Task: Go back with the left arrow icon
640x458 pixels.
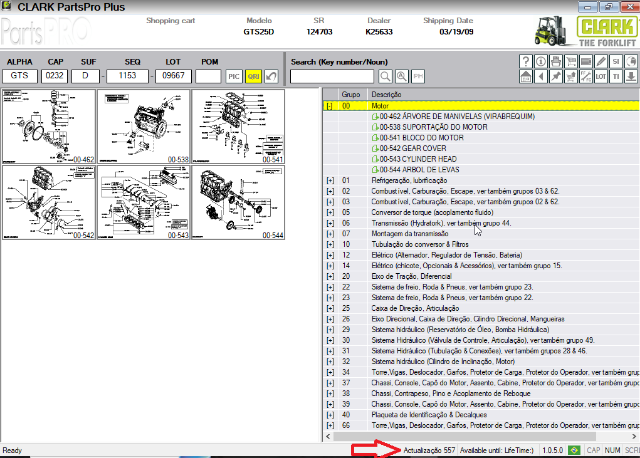Action: [x=541, y=76]
